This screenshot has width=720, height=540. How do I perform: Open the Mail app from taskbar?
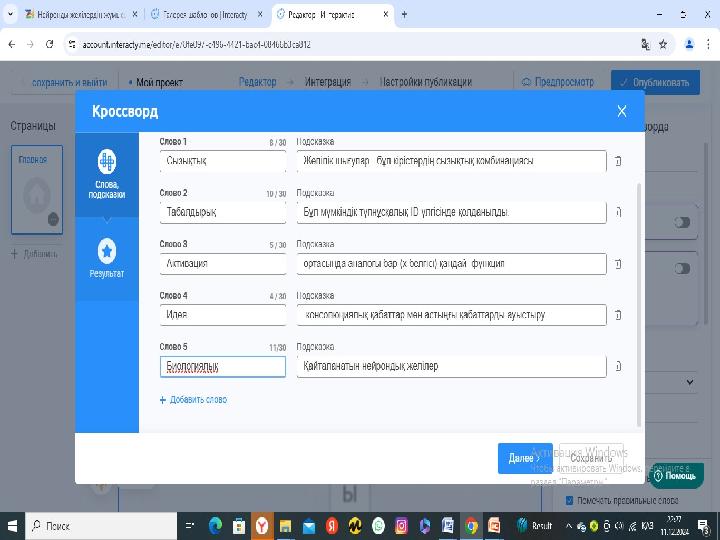tap(309, 526)
